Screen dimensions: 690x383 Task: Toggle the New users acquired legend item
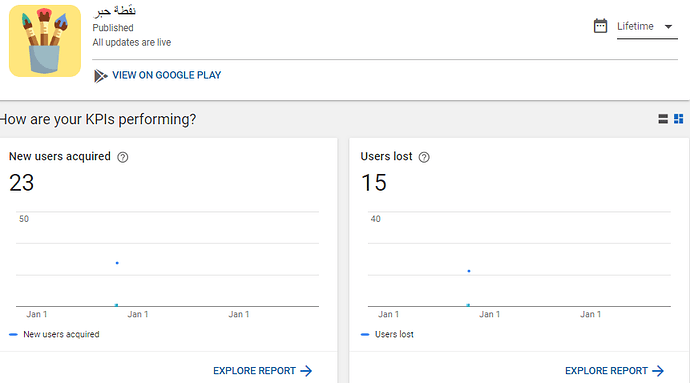click(x=54, y=335)
